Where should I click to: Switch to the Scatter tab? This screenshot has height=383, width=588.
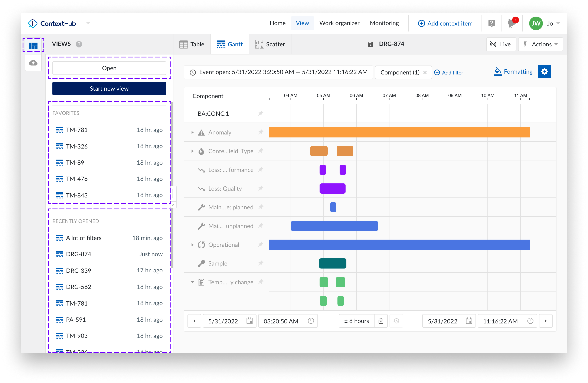270,44
